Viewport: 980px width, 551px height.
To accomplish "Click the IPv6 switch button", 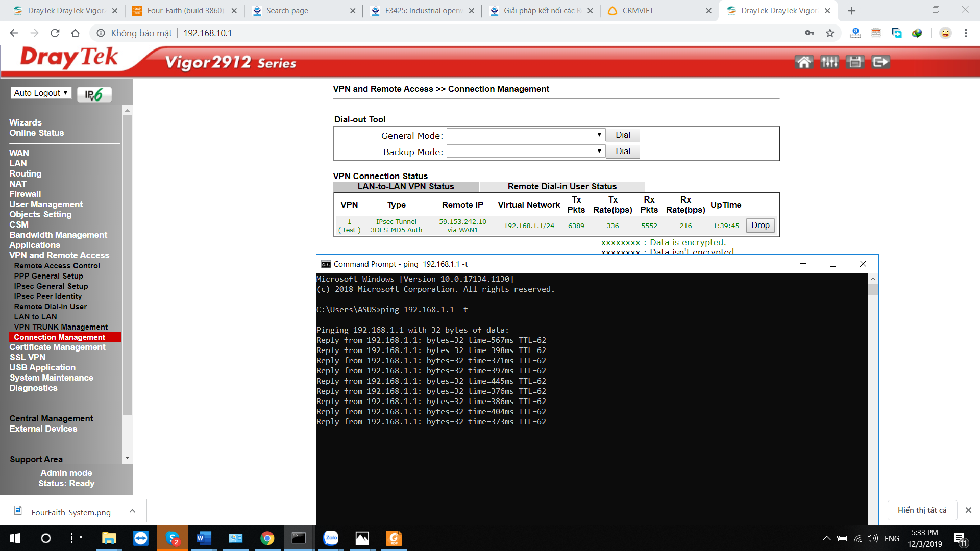I will click(94, 94).
